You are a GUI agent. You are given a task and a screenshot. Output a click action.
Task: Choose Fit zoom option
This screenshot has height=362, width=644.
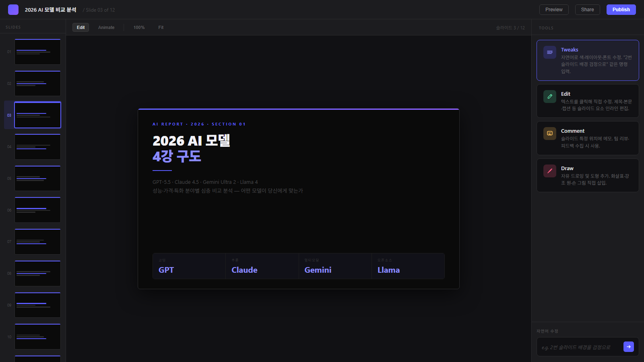(x=161, y=27)
